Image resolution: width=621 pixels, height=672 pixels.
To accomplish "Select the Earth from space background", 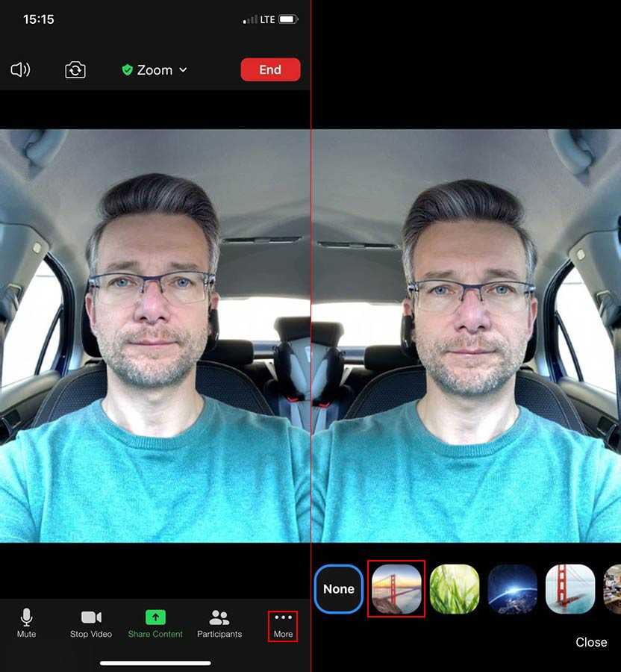I will [x=513, y=589].
